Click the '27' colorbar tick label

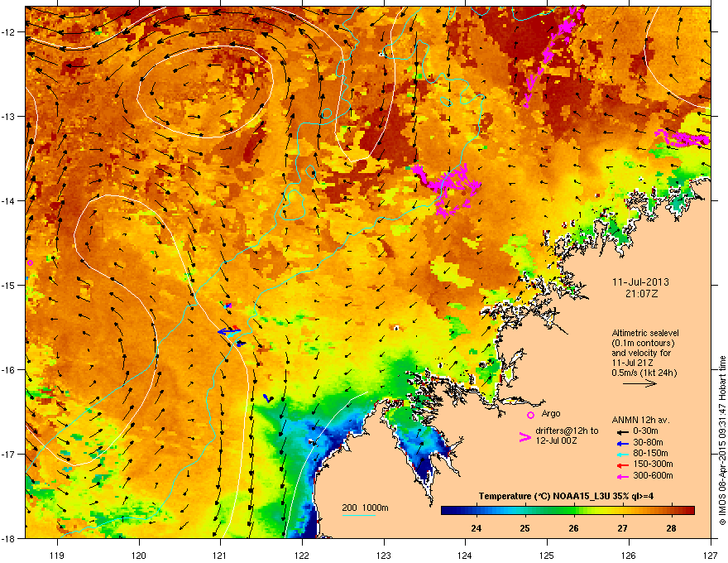click(x=623, y=528)
